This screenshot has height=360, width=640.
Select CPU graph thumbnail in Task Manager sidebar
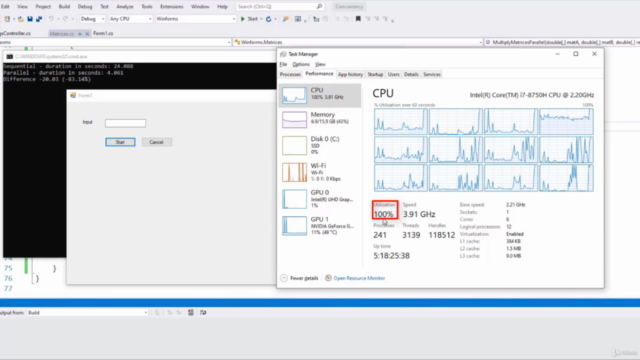click(294, 95)
